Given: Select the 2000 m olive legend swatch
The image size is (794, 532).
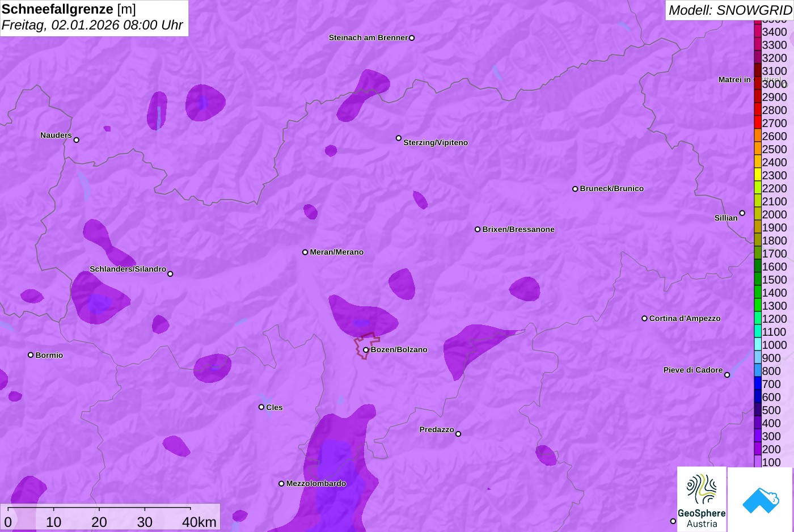Looking at the screenshot, I should pyautogui.click(x=757, y=214).
